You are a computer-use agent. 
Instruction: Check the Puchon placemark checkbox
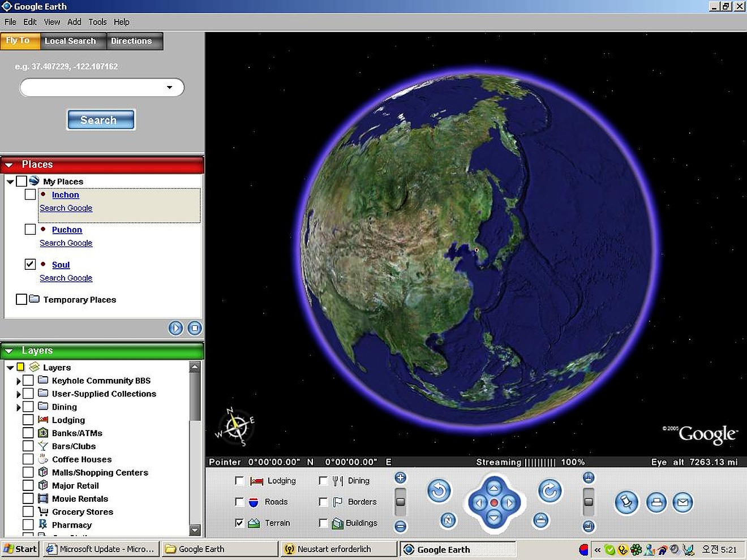31,230
